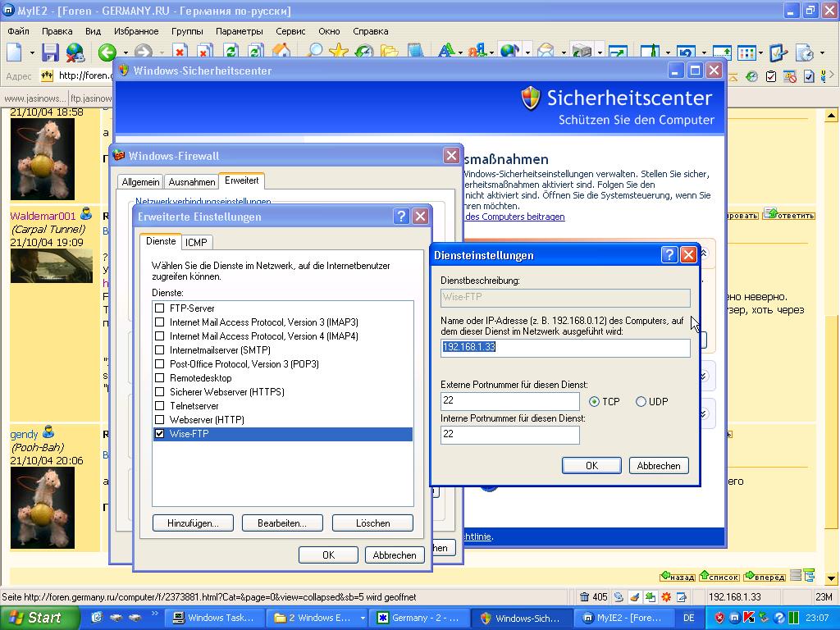Click the Dienst help question mark button

coord(669,254)
